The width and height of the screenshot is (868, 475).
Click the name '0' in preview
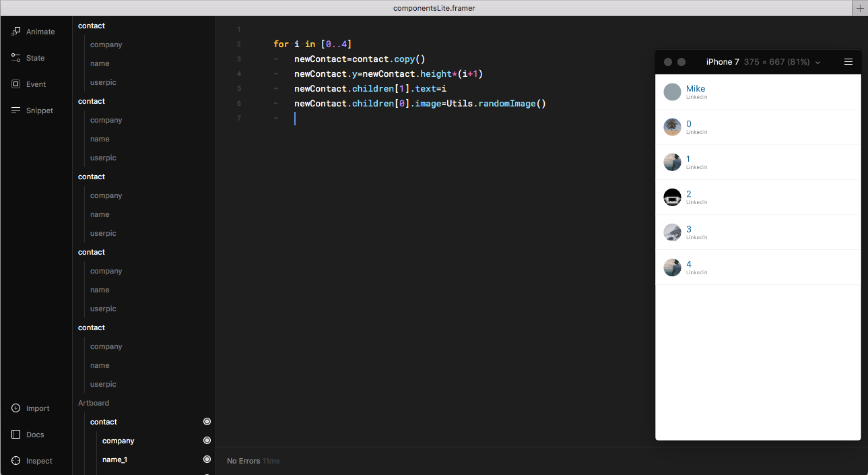point(689,124)
